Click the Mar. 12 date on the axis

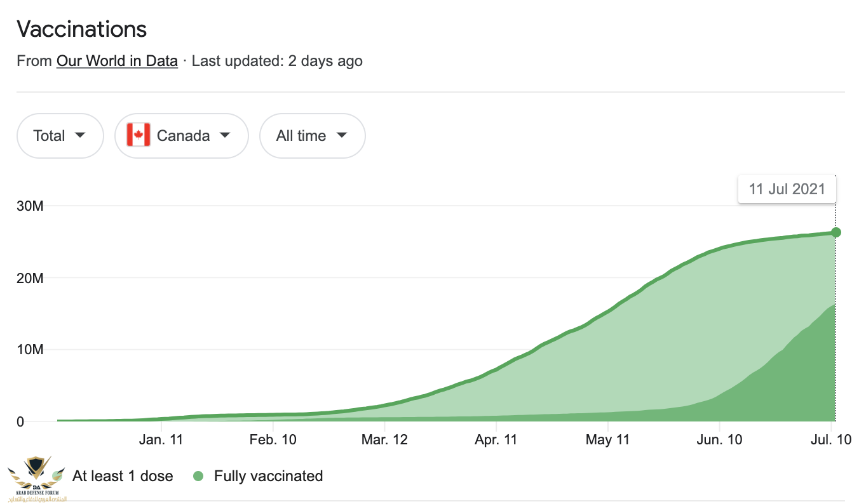[x=384, y=440]
